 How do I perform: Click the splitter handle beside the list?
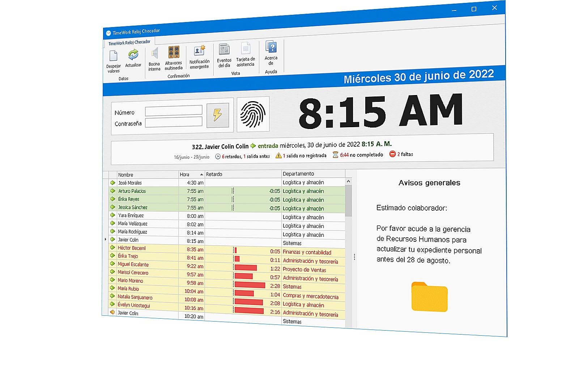(354, 257)
